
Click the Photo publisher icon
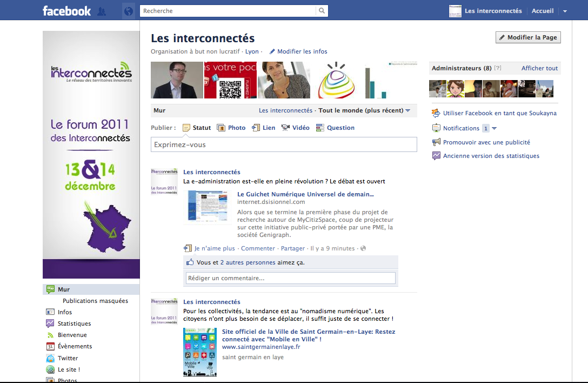221,128
